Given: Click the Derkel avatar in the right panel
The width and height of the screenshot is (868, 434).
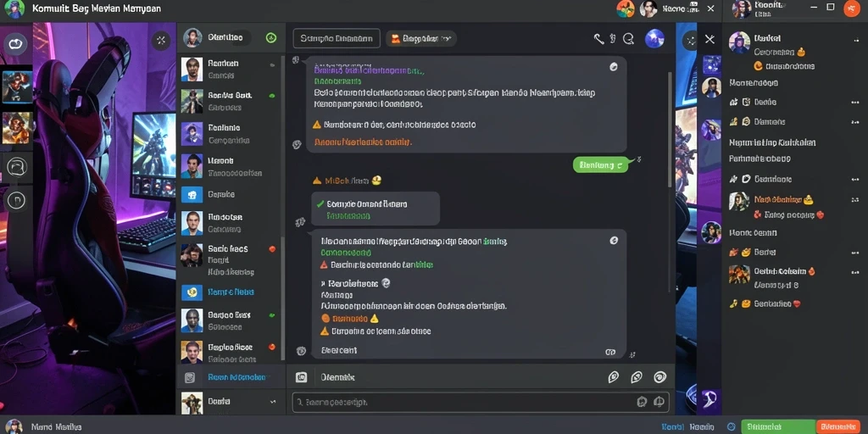Looking at the screenshot, I should click(739, 42).
